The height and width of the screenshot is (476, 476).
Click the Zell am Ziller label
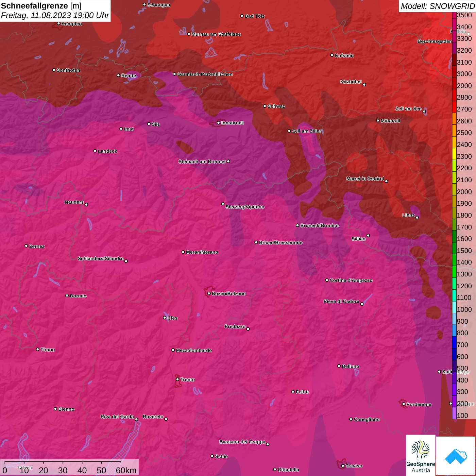[306, 131]
